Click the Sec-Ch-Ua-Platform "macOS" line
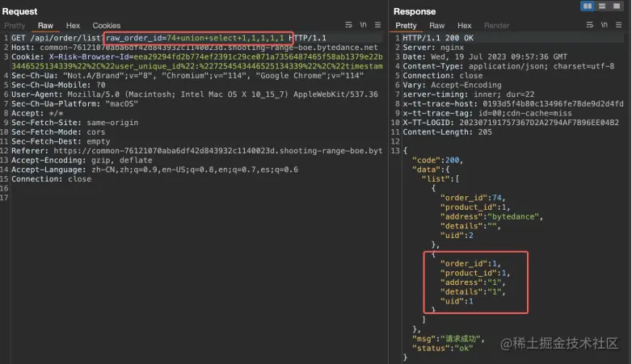Viewport: 632px width, 364px height. 74,104
